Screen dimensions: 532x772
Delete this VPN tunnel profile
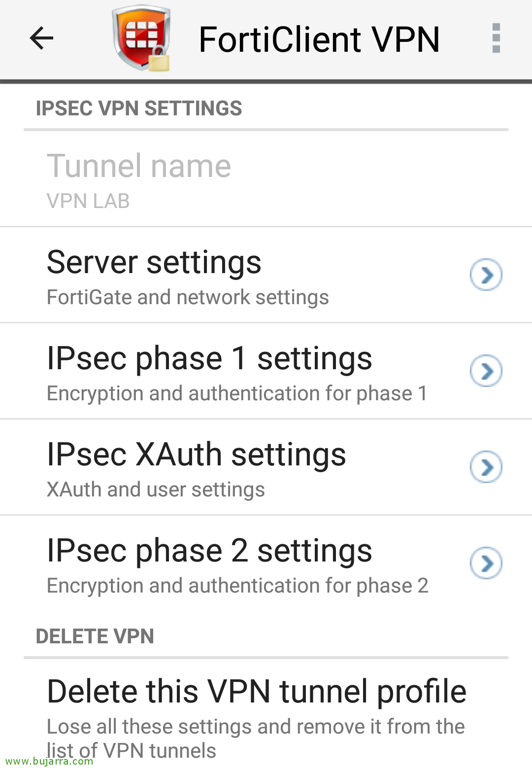coord(256,691)
